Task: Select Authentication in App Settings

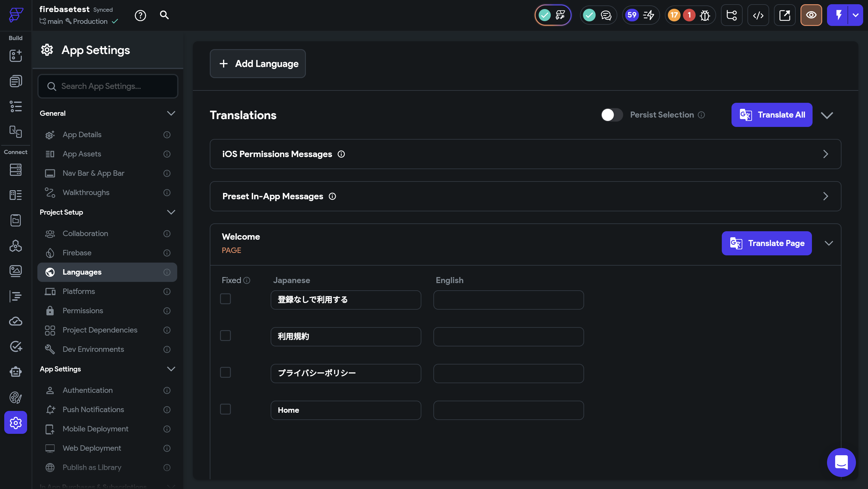Action: click(88, 390)
